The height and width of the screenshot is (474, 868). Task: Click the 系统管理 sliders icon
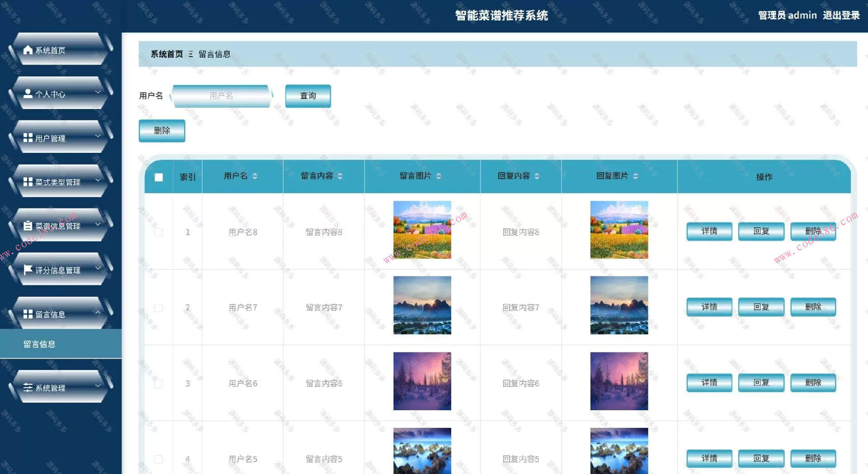coord(28,387)
